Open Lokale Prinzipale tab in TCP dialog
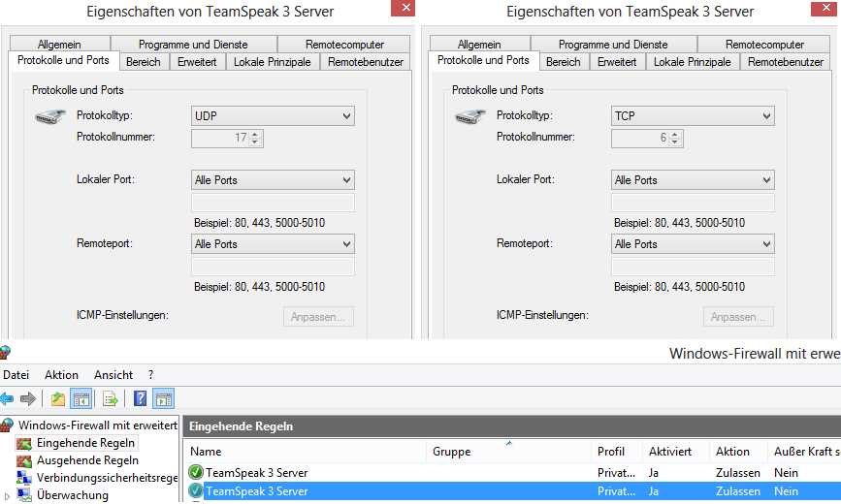Viewport: 841px width, 504px height. pyautogui.click(x=693, y=62)
